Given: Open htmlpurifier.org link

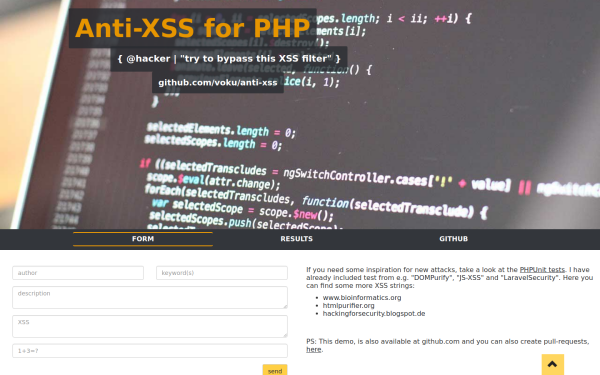Looking at the screenshot, I should point(348,305).
